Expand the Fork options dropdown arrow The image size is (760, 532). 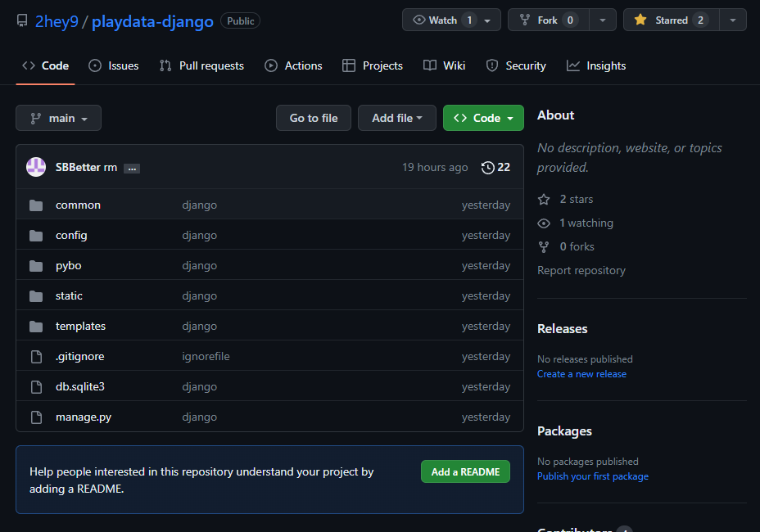[x=603, y=20]
